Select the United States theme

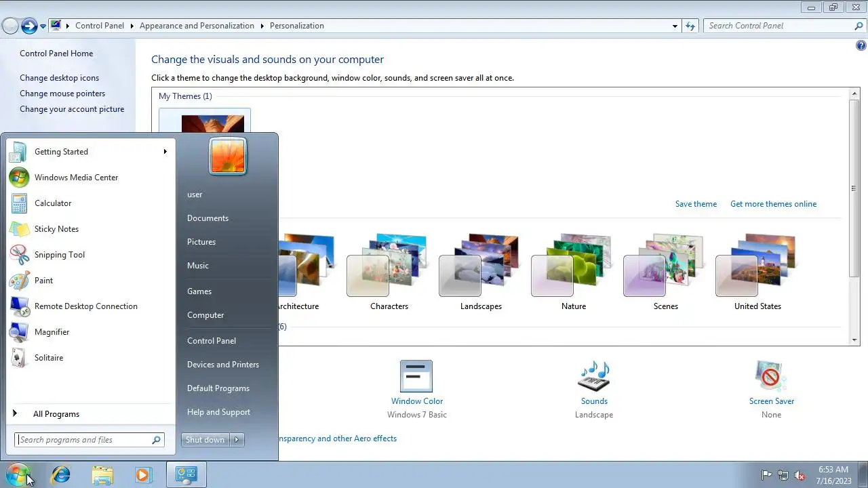757,271
